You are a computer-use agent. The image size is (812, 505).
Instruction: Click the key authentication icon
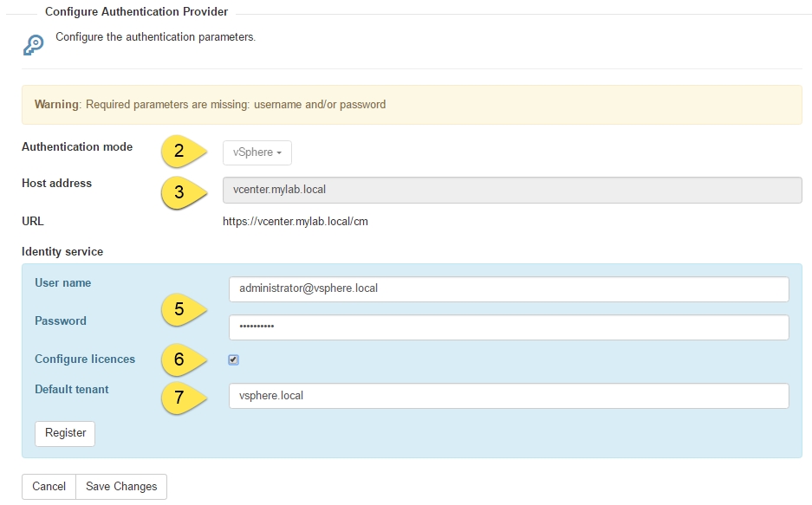click(x=33, y=45)
